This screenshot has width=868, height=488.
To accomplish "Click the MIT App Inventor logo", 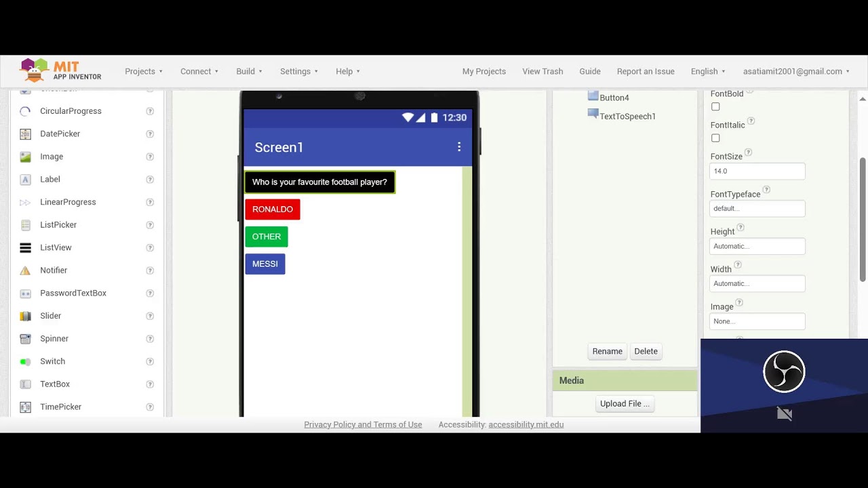I will click(x=60, y=70).
